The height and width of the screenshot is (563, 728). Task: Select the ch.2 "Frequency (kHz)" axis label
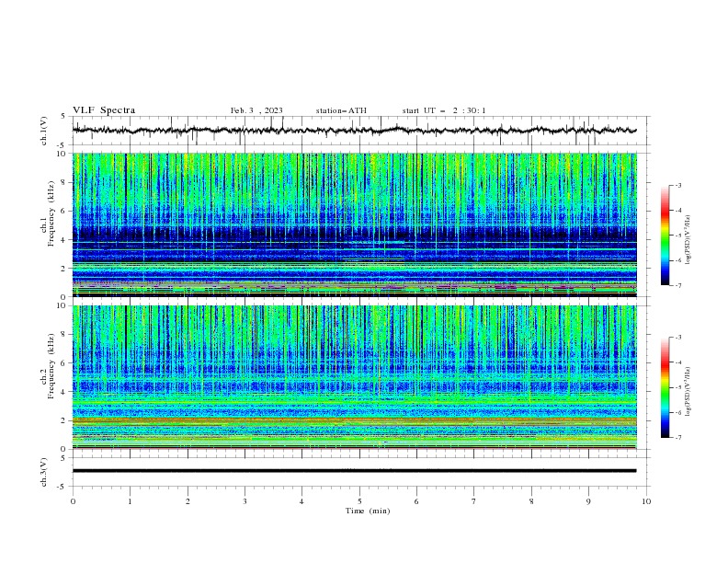[x=51, y=365]
